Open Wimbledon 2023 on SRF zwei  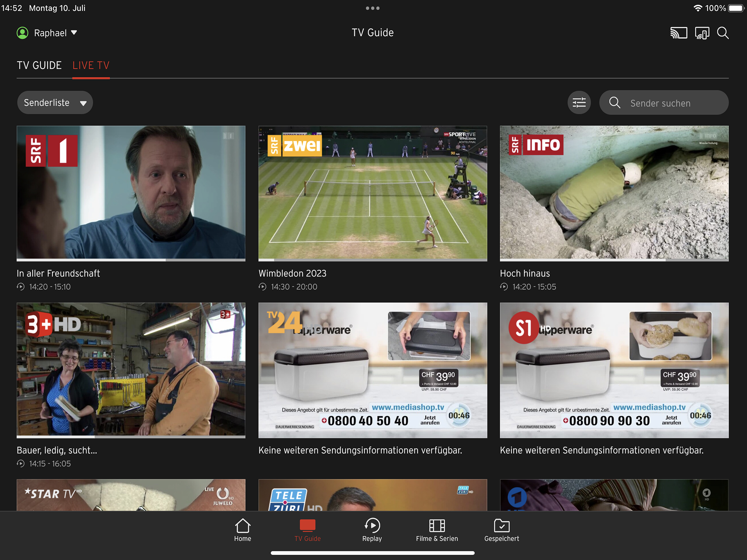372,192
